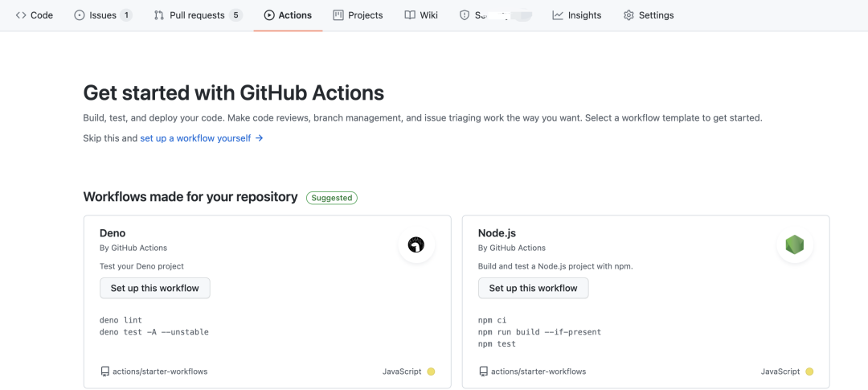Open actions/starter-workflows in the Node.js card
This screenshot has height=390, width=868.
click(x=538, y=372)
